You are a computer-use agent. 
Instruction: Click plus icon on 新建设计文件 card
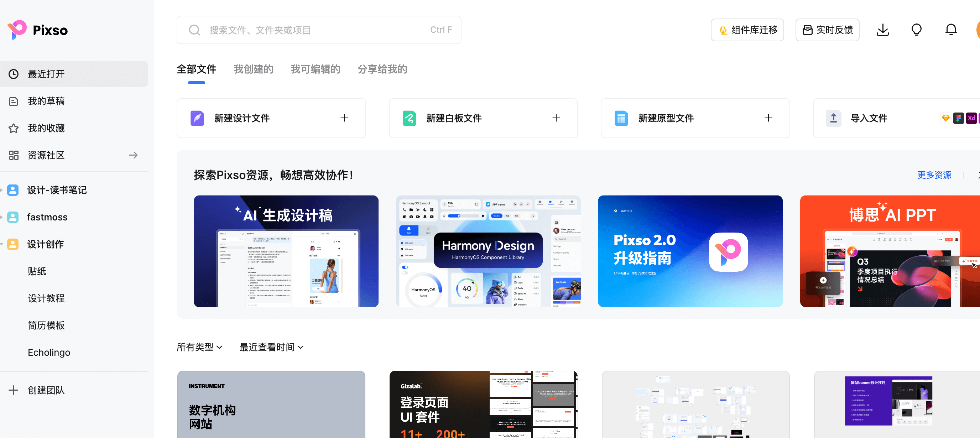click(x=344, y=118)
